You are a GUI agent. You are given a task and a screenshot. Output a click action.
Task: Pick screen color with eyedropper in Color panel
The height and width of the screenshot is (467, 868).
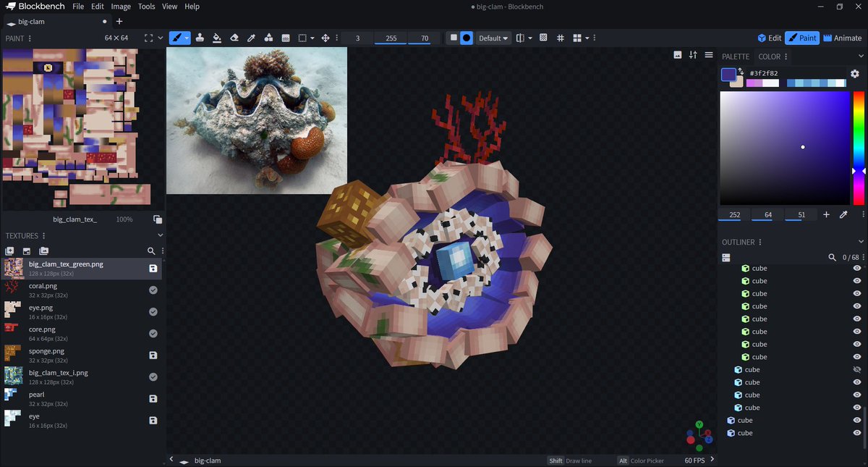[x=843, y=215]
